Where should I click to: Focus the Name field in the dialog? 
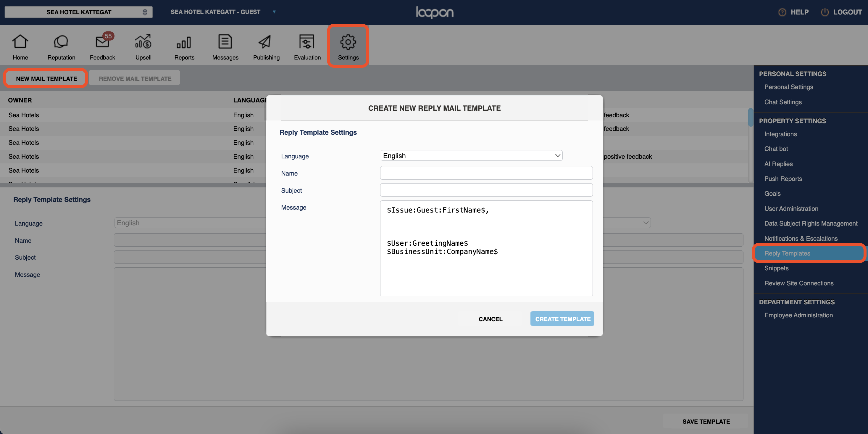486,173
